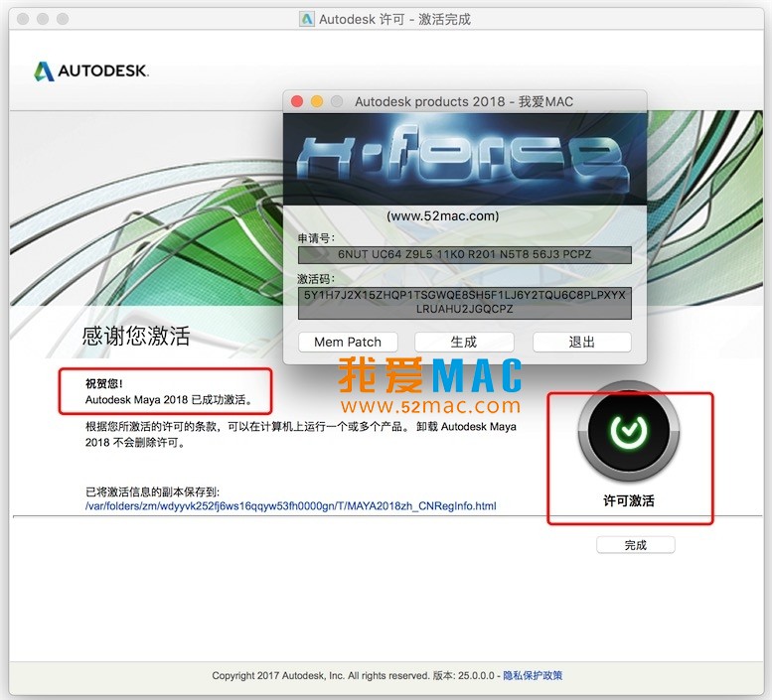This screenshot has height=700, width=772.
Task: Minimize the X-Force keygen window
Action: pos(317,101)
